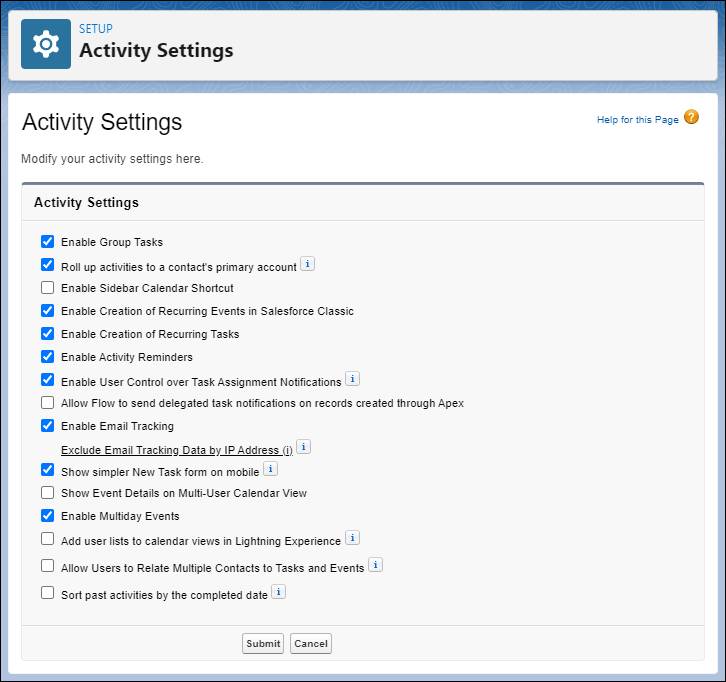
Task: Click the Submit button
Action: [x=263, y=644]
